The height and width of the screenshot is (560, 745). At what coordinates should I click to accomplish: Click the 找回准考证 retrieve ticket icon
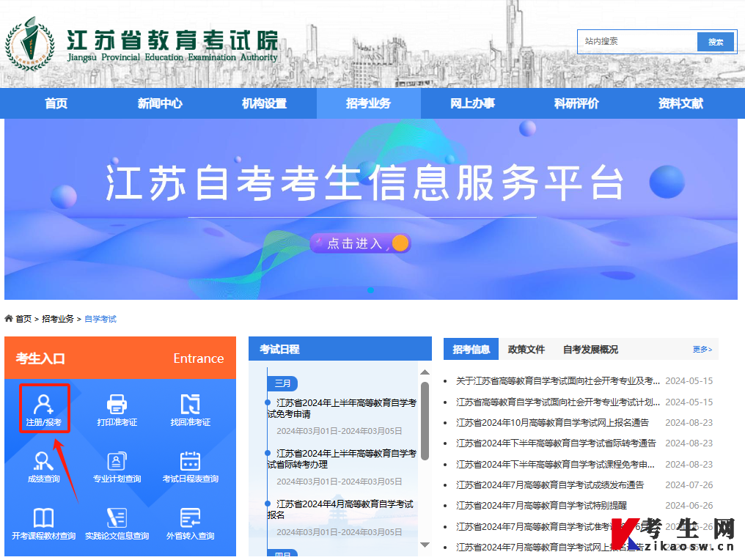(191, 408)
